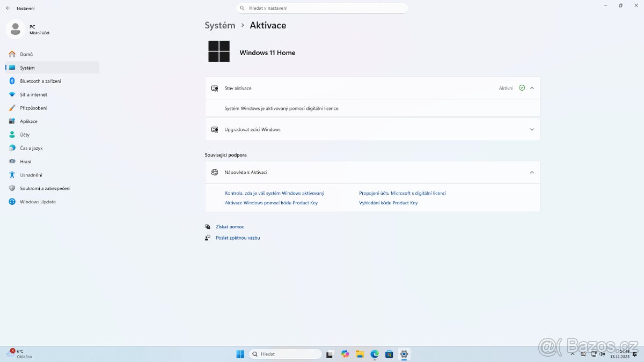Select Domů in the sidebar
Screen dimensions: 644x362
(x=26, y=54)
